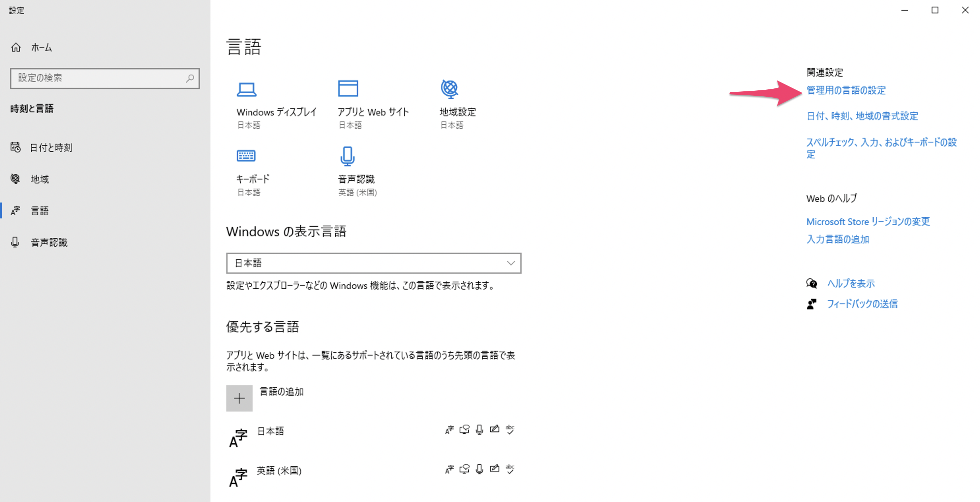Click the help chat bubble icon

(x=812, y=284)
